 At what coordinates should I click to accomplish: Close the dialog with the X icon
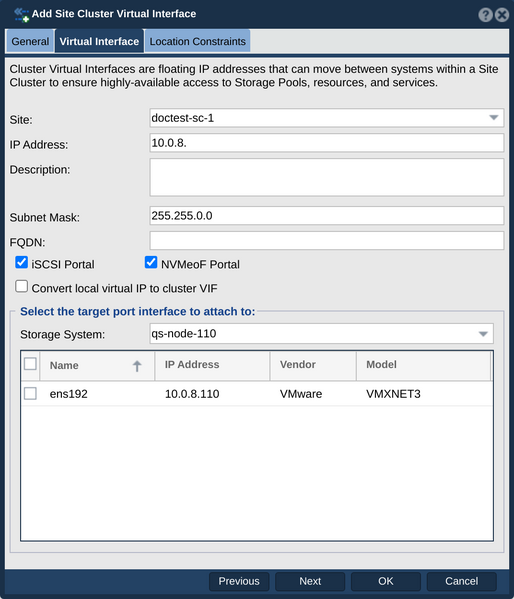(502, 15)
